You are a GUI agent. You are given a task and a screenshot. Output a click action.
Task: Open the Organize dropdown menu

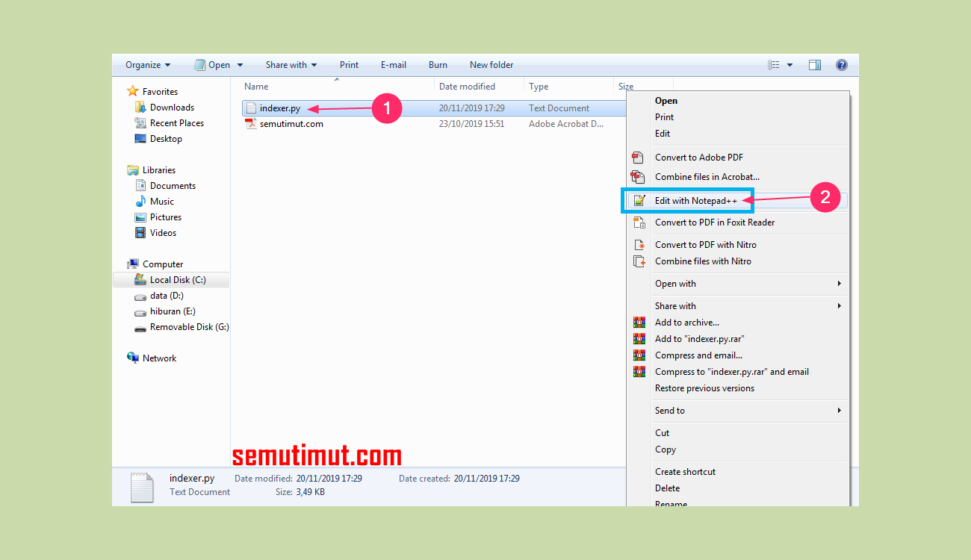point(147,65)
